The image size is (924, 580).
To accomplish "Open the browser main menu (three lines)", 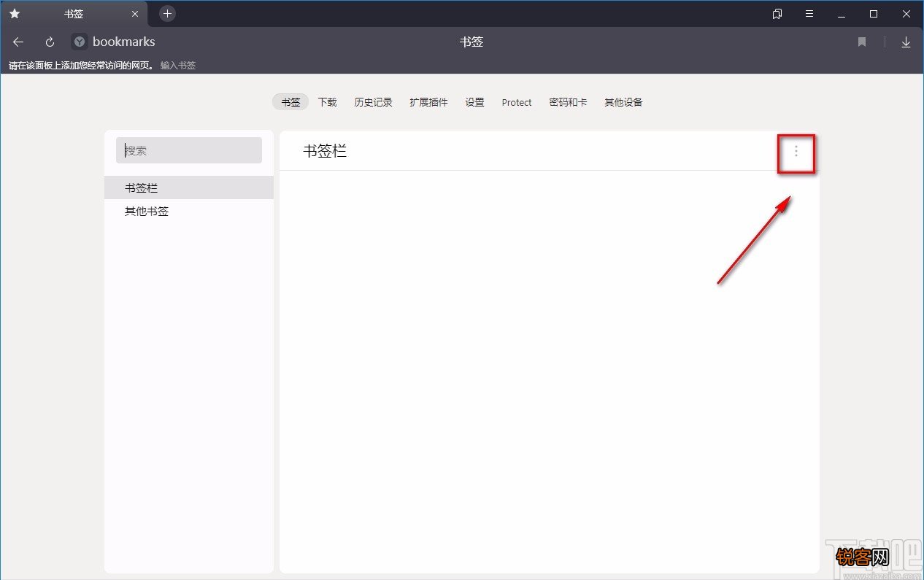I will pyautogui.click(x=809, y=14).
